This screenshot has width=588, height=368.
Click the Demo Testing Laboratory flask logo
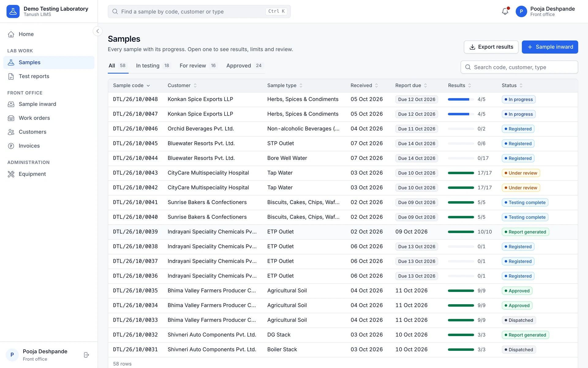click(13, 11)
